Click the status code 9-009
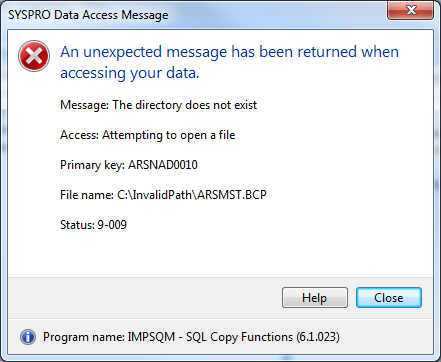The height and width of the screenshot is (362, 441). [112, 225]
